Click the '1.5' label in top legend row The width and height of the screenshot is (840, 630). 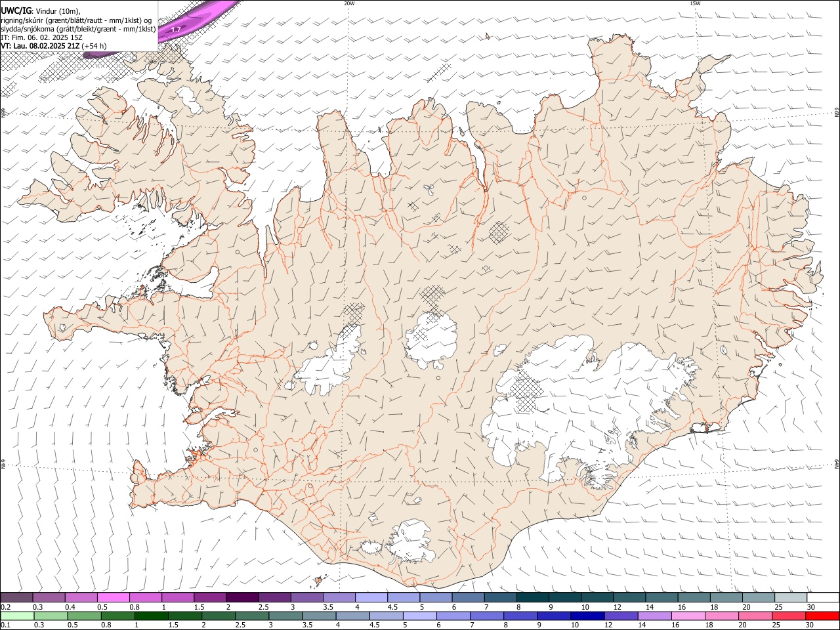(x=198, y=607)
